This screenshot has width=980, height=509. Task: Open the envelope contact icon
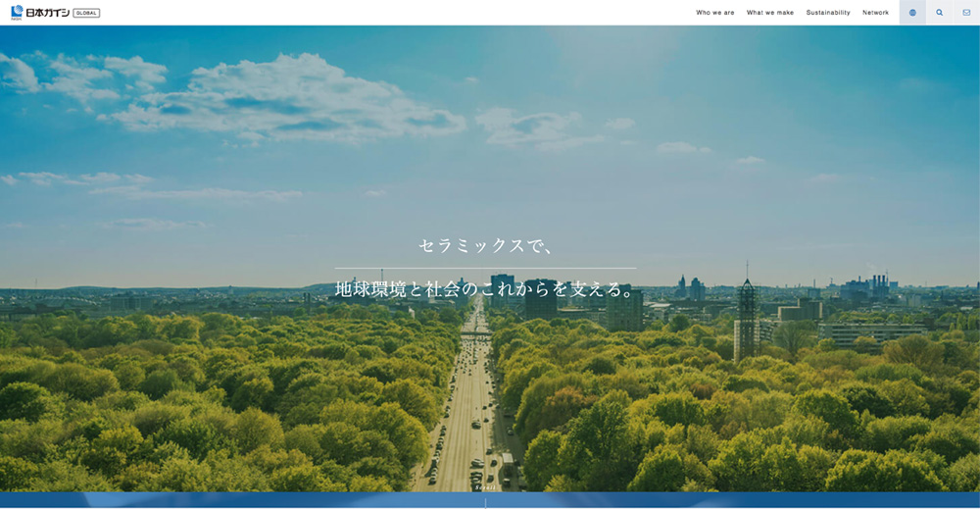click(x=966, y=13)
